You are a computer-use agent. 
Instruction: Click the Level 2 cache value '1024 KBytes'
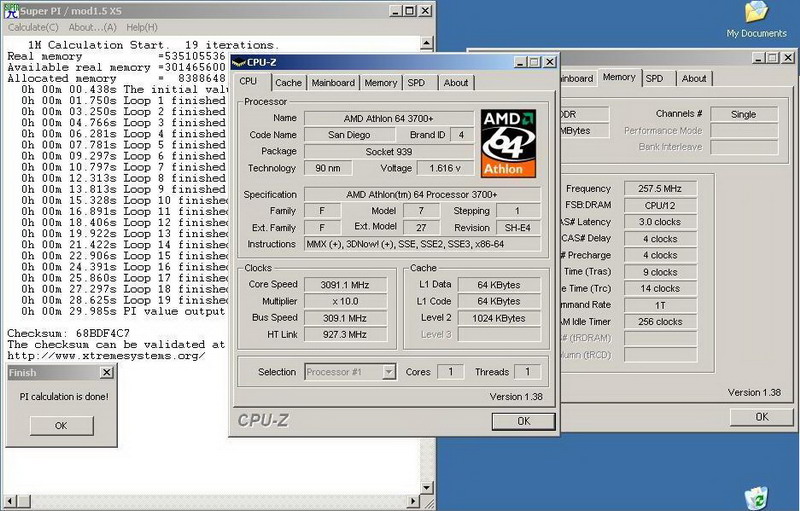click(499, 318)
